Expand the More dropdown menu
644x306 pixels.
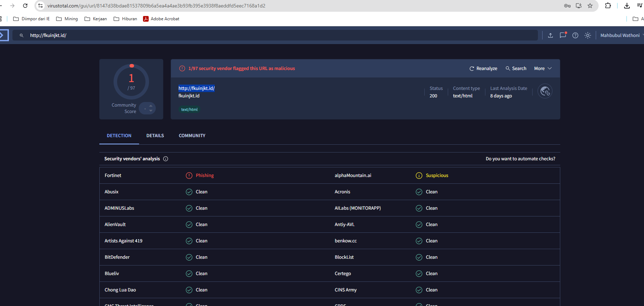(x=543, y=69)
